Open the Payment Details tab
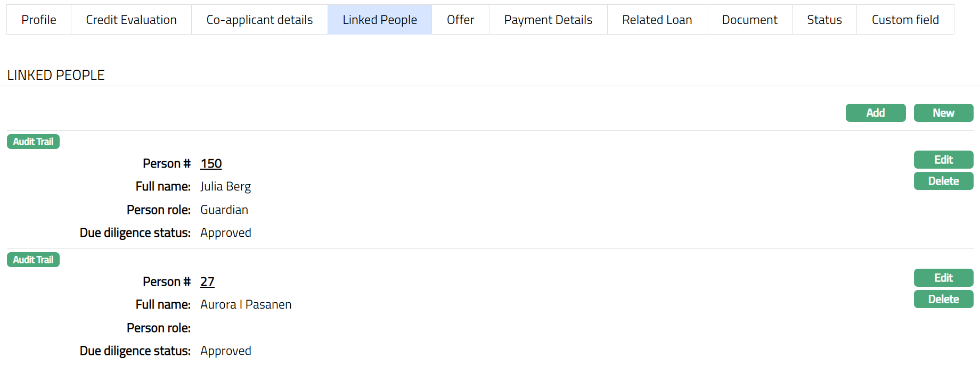 (548, 20)
